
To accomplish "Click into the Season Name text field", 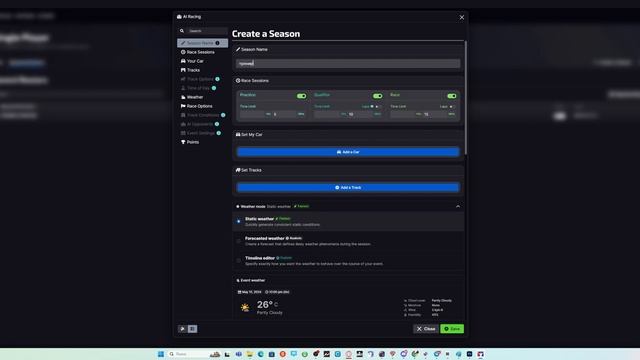I will tap(348, 64).
